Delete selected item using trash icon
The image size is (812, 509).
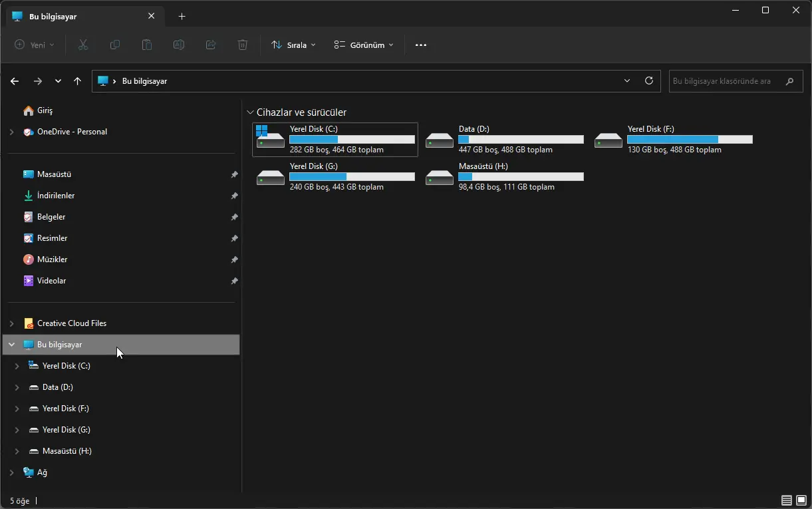pos(242,45)
